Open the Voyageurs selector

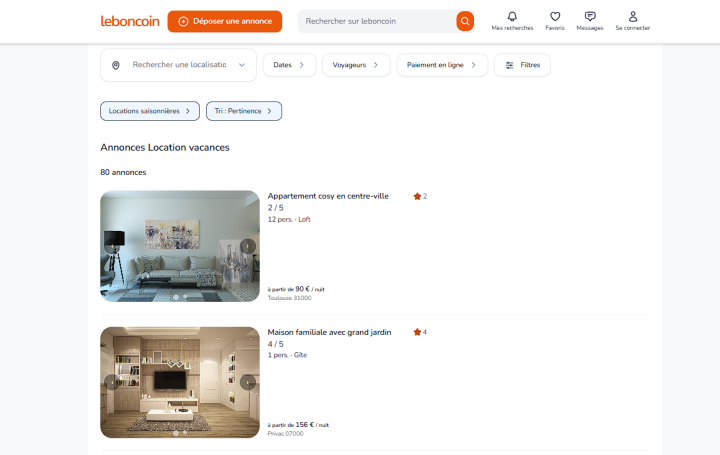point(355,65)
